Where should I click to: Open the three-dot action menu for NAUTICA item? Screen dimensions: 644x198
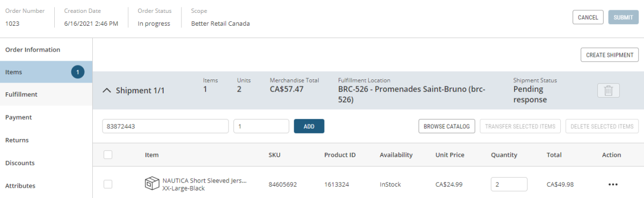[613, 185]
